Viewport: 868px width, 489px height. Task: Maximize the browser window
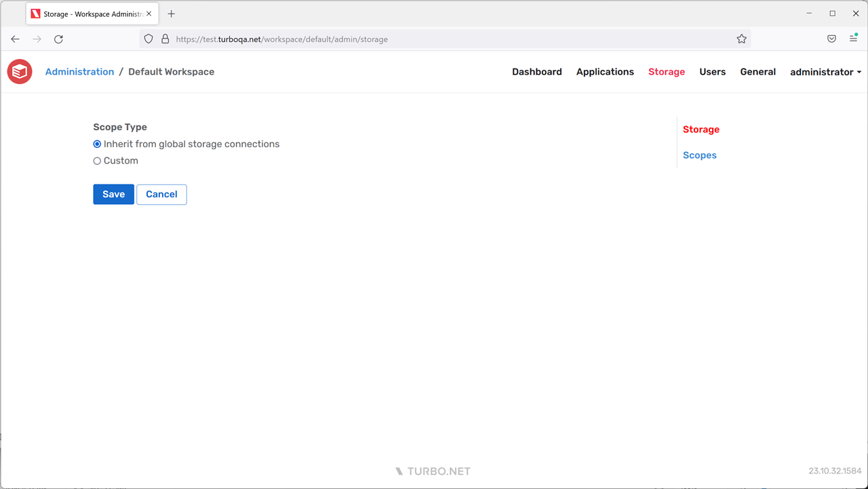pyautogui.click(x=833, y=14)
